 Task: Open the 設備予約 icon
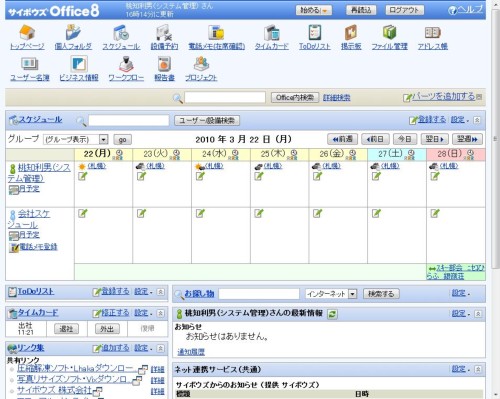tap(164, 33)
